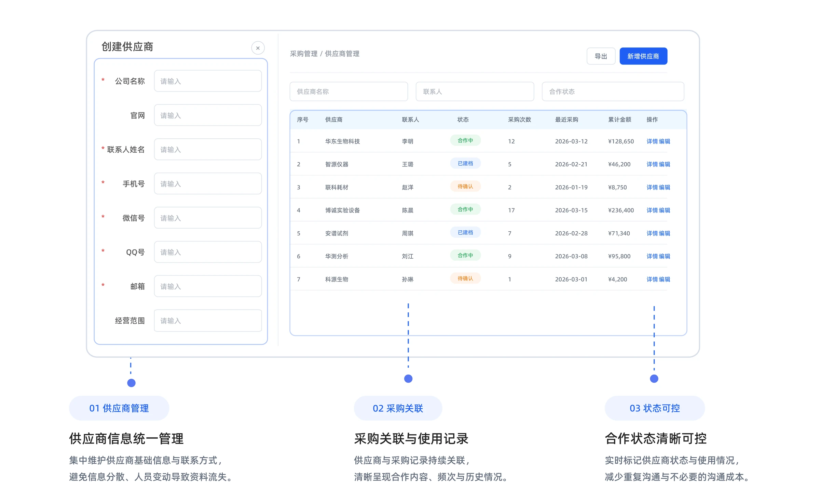Open 详情 for 智源仪器
The height and width of the screenshot is (504, 820).
coord(652,164)
